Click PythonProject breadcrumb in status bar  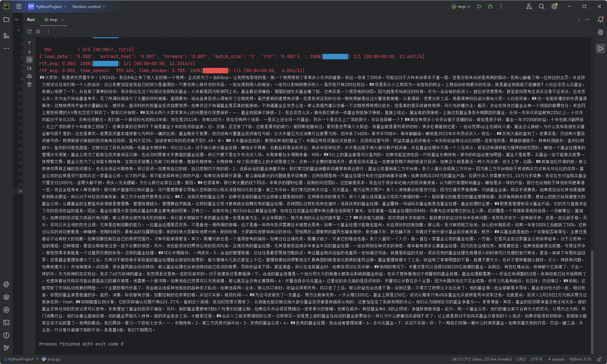pos(19,359)
